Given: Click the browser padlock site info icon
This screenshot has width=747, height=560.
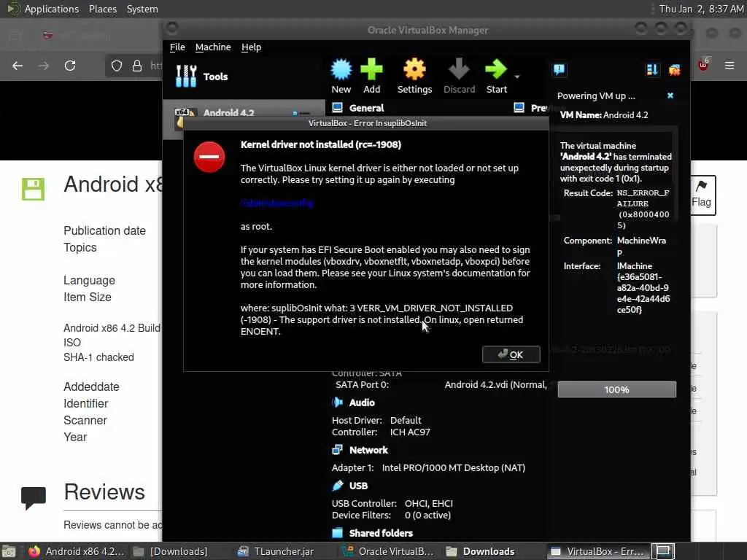Looking at the screenshot, I should [137, 66].
